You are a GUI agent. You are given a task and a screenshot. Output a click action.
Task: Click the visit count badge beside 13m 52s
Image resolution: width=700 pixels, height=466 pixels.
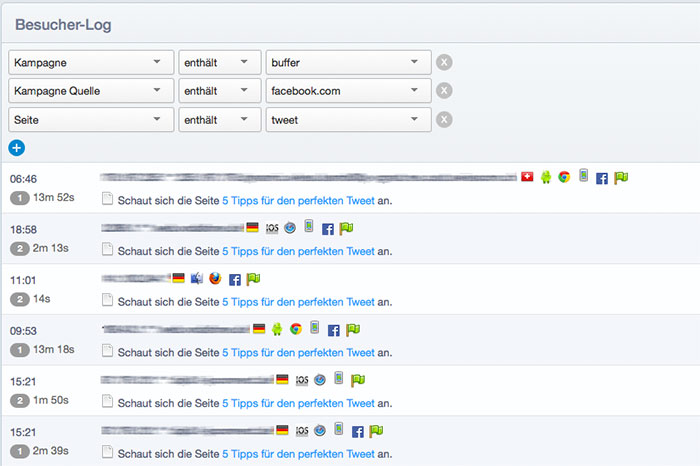pyautogui.click(x=20, y=198)
